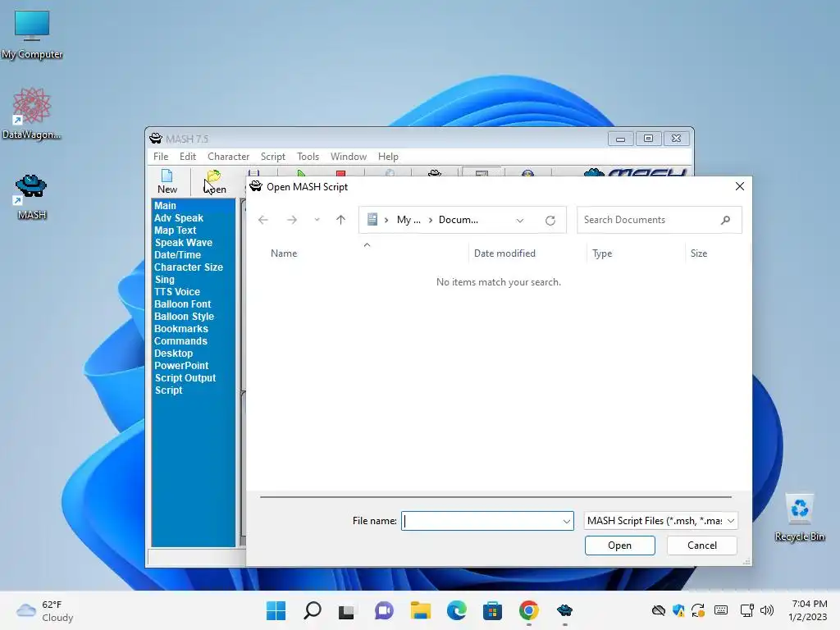840x630 pixels.
Task: Select the DataWagon desktop shortcut
Action: pyautogui.click(x=32, y=113)
